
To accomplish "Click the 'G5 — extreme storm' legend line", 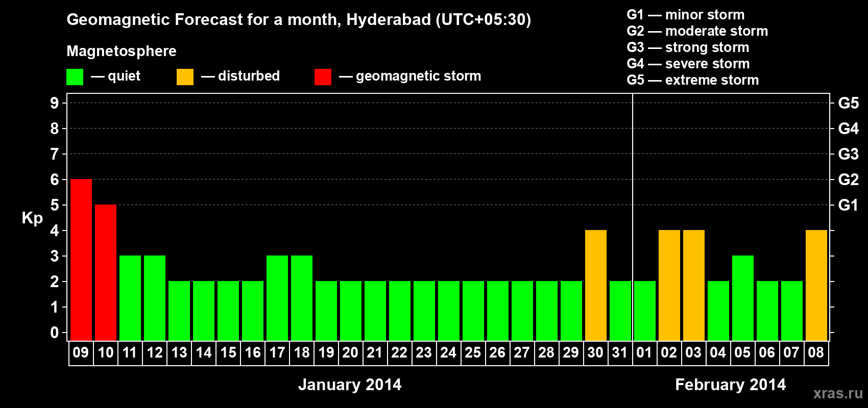I will (693, 80).
